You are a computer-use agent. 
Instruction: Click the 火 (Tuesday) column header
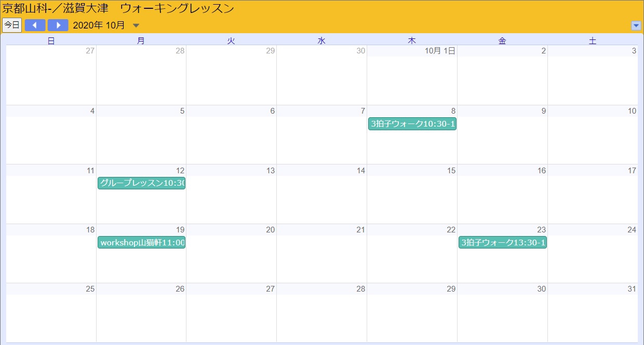point(232,41)
